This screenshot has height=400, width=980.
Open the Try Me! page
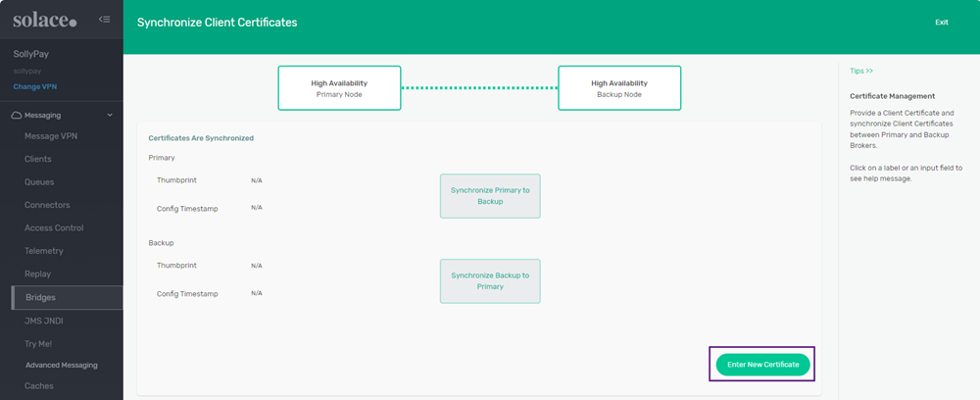38,344
